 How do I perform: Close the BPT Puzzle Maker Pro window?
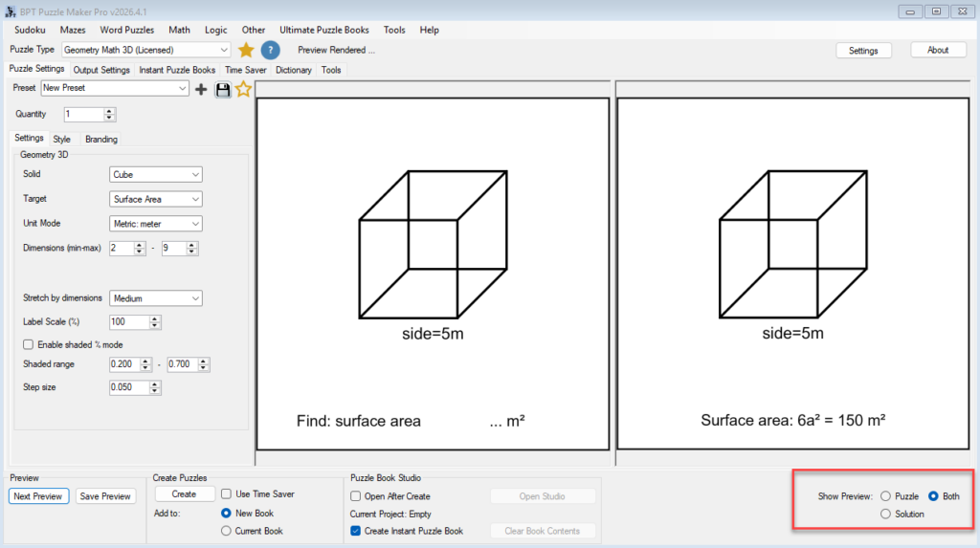(963, 11)
